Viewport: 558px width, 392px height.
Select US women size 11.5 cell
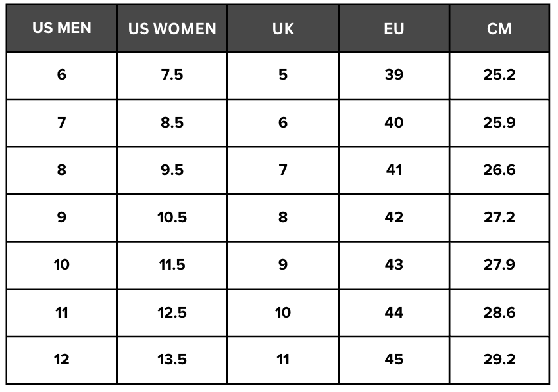tap(172, 265)
